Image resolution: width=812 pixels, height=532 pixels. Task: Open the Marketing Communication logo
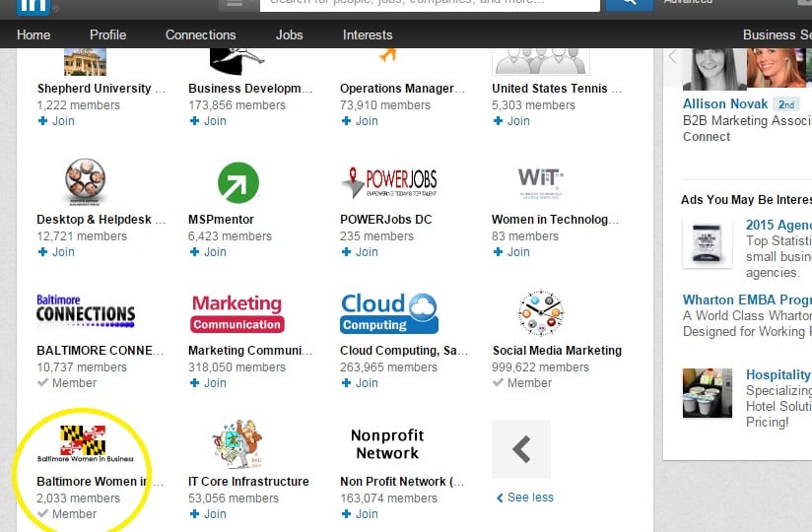tap(237, 313)
